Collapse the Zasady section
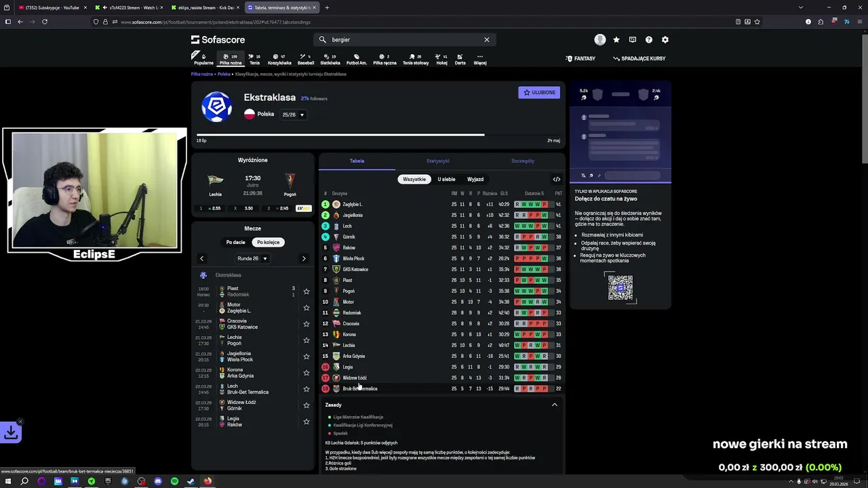 555,405
